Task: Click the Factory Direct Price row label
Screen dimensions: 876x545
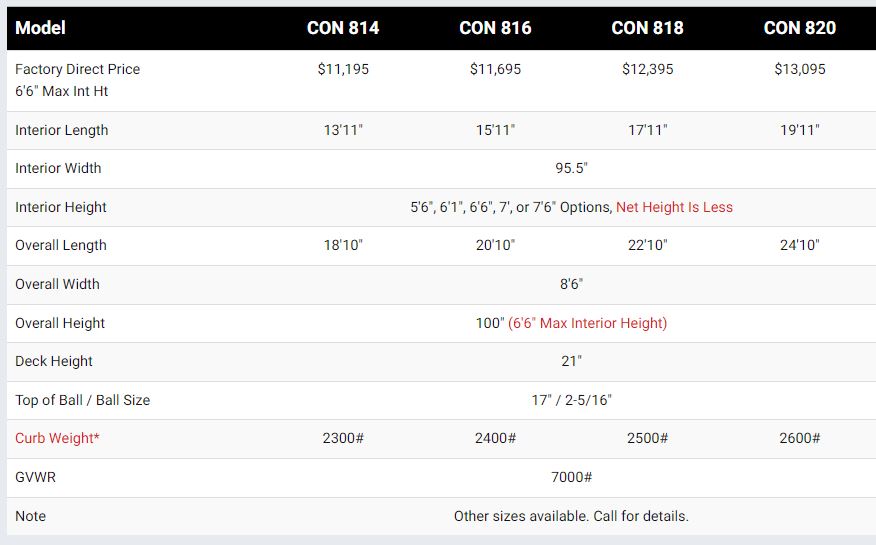Action: click(77, 69)
